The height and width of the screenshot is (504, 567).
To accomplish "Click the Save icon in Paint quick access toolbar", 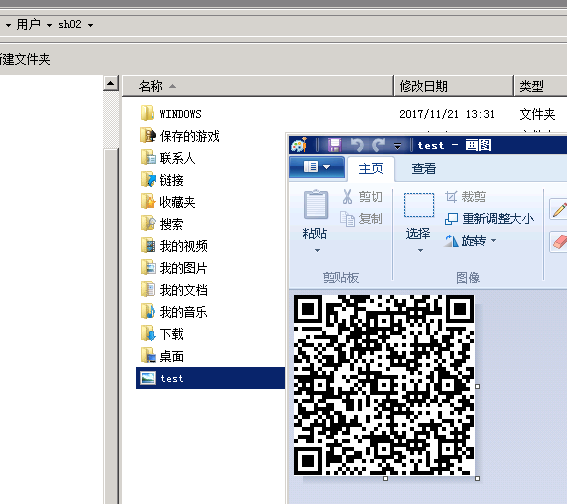I will 334,145.
